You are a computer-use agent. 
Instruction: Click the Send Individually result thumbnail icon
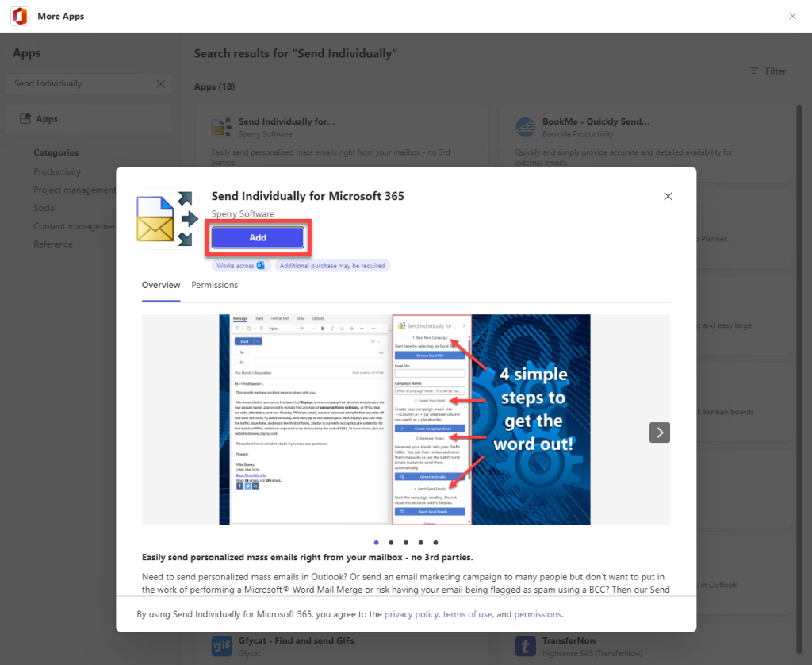tap(222, 128)
